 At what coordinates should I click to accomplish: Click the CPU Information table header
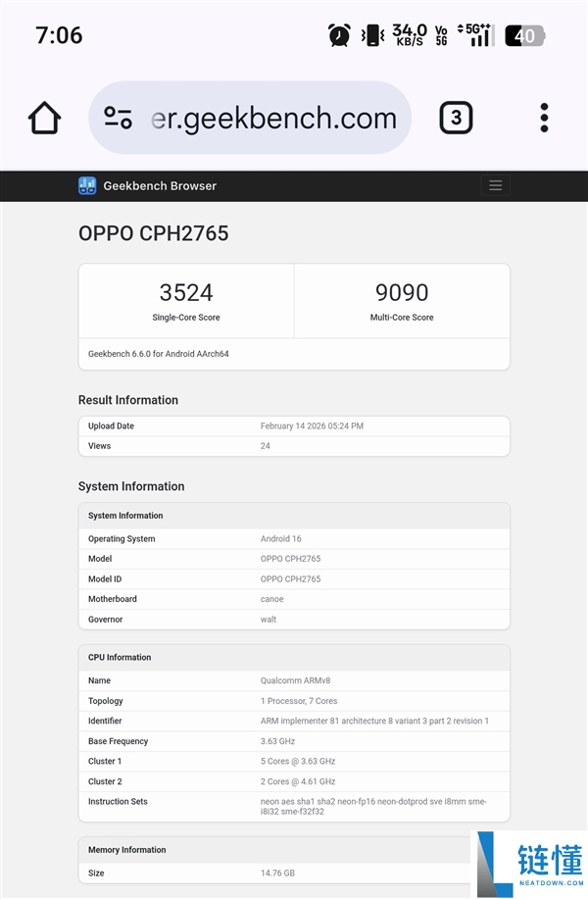294,657
